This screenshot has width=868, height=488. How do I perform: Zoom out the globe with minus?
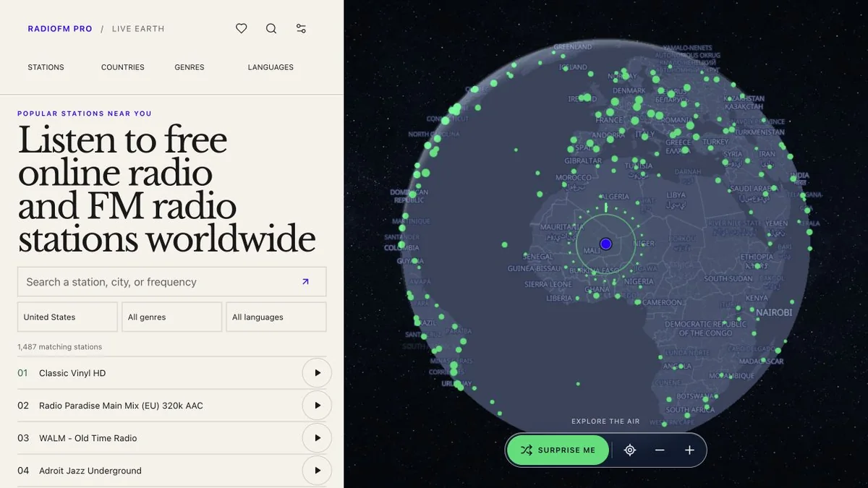(x=660, y=450)
